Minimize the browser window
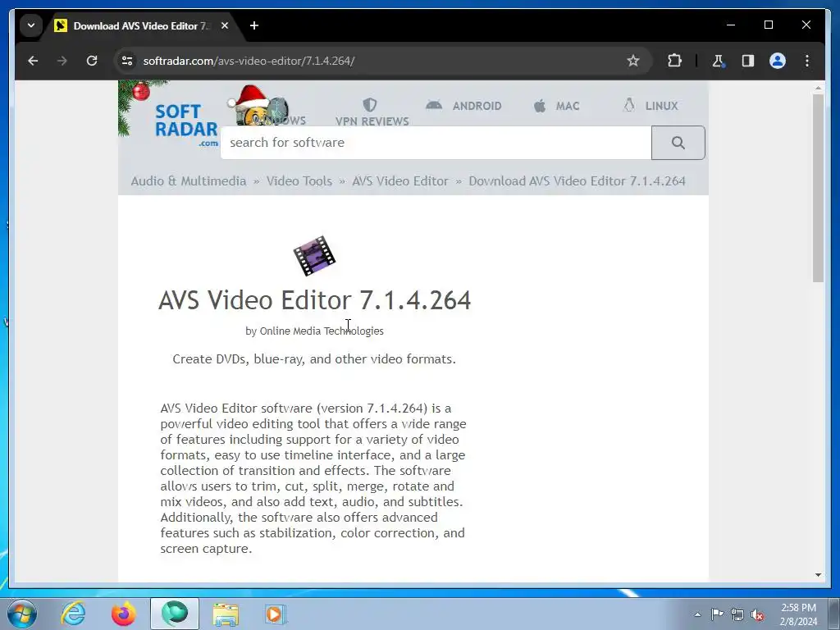 click(731, 25)
